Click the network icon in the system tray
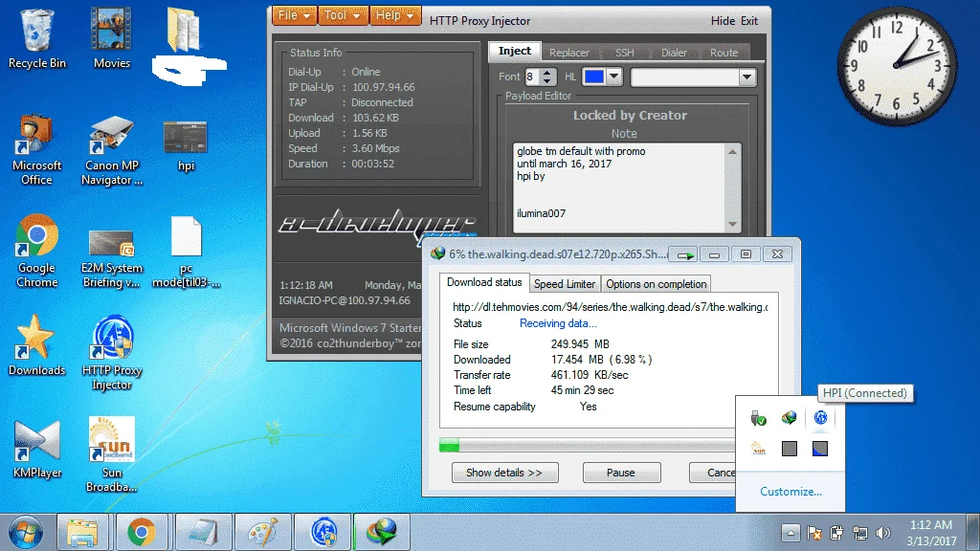This screenshot has height=551, width=980. (860, 533)
